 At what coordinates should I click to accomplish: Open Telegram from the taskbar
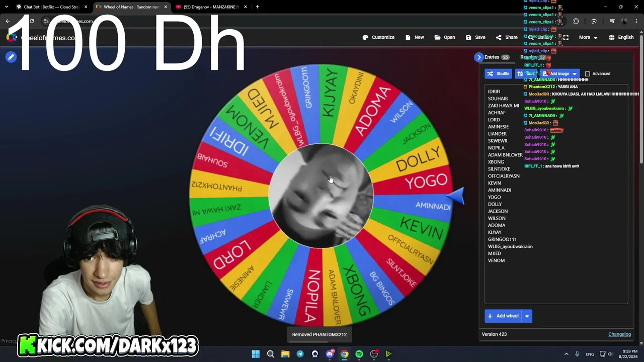click(x=300, y=354)
